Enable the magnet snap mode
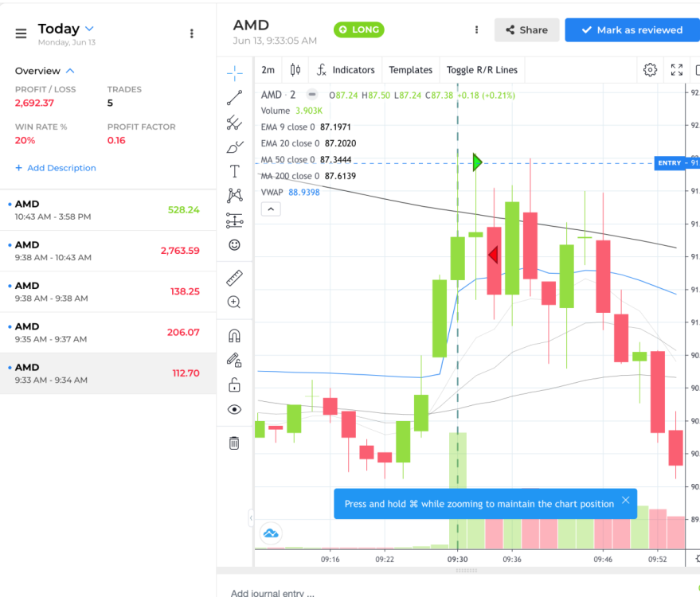The height and width of the screenshot is (597, 700). (234, 335)
